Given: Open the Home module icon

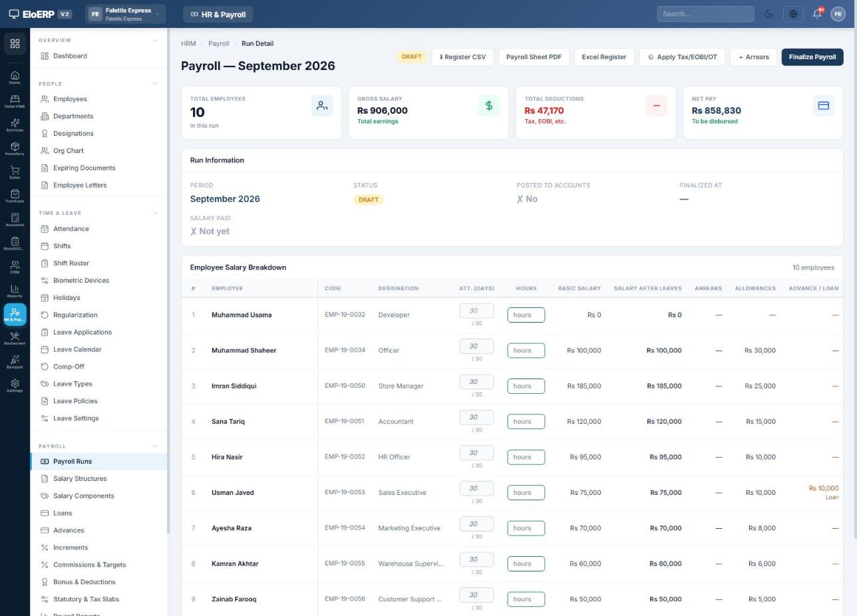Looking at the screenshot, I should (15, 77).
